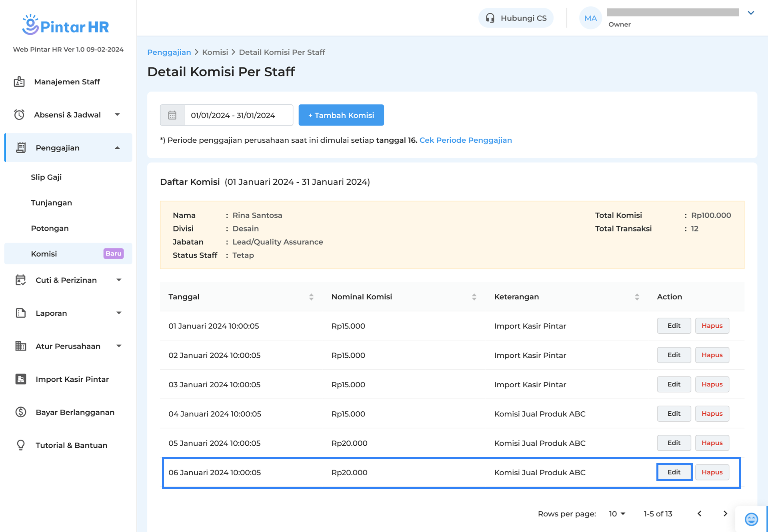Open the Cek Periode Penggajian link
The height and width of the screenshot is (532, 768).
[466, 140]
